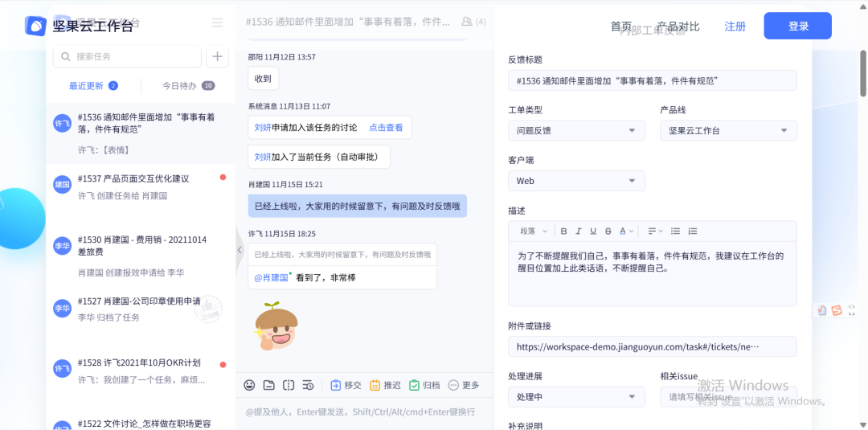Click the 附件或链接 URL field
Image resolution: width=868 pixels, height=430 pixels.
(652, 346)
